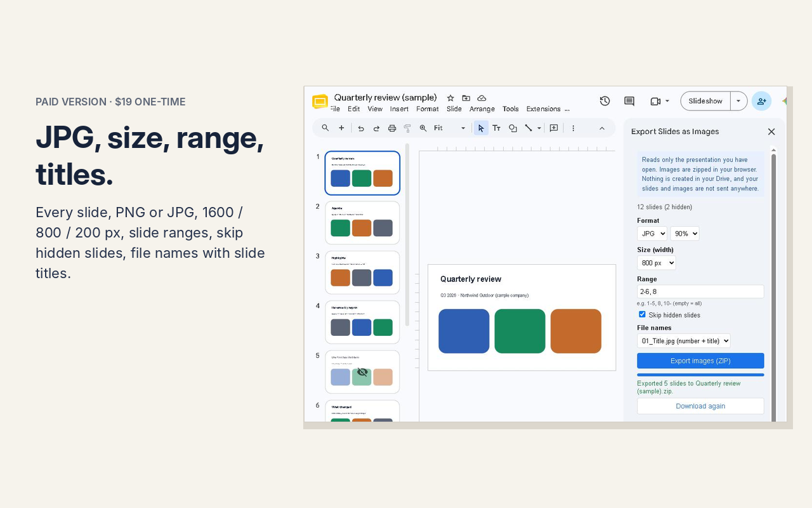812x508 pixels.
Task: Open the comments history icon
Action: point(629,101)
